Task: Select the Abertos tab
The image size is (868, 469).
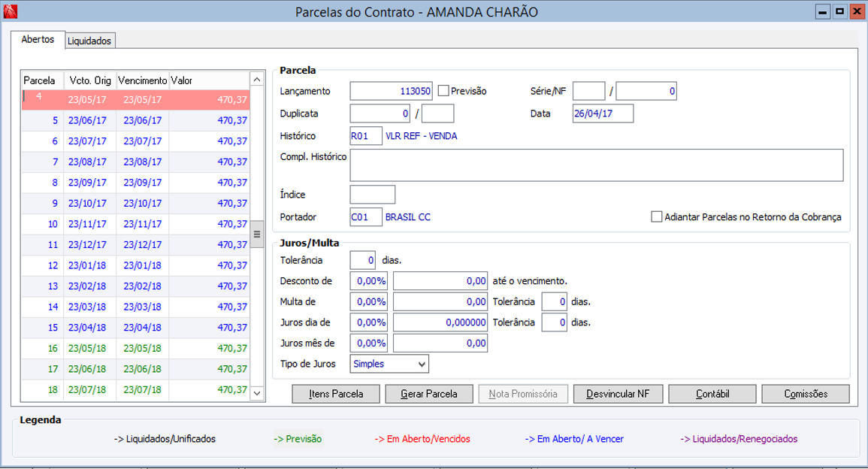Action: pos(38,39)
